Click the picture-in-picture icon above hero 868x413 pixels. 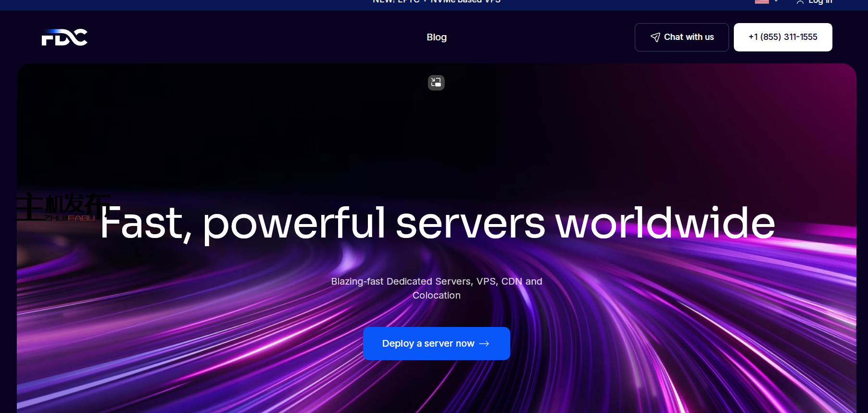click(x=436, y=83)
